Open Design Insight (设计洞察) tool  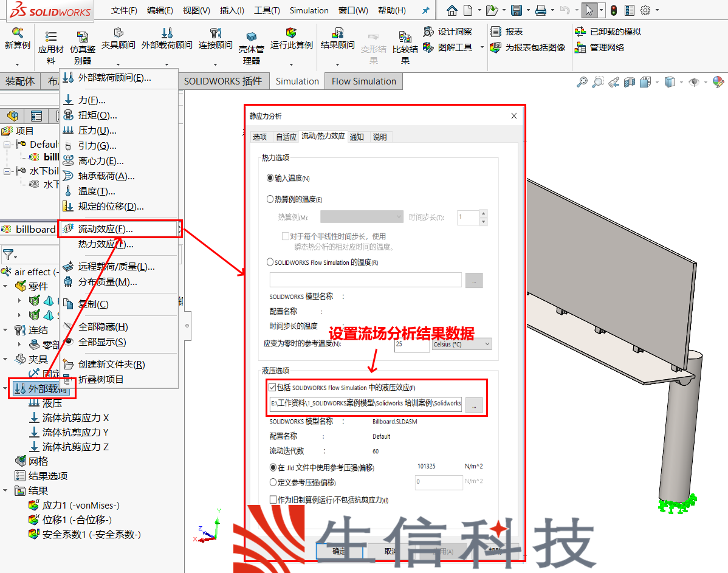[448, 32]
